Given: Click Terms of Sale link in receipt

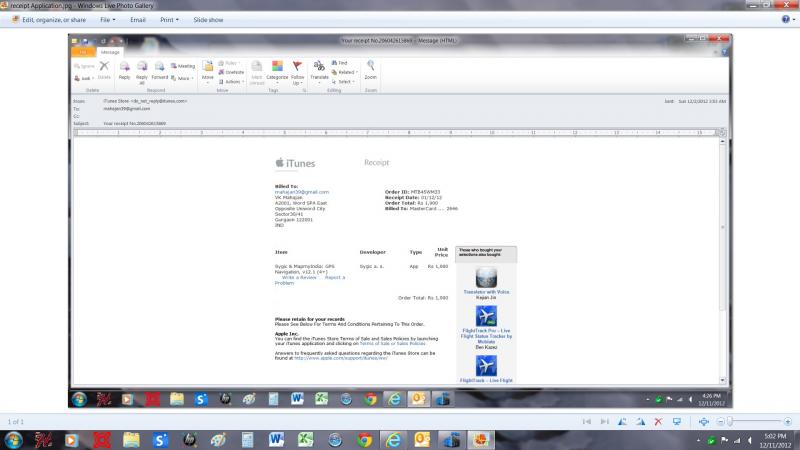Looking at the screenshot, I should 392,343.
